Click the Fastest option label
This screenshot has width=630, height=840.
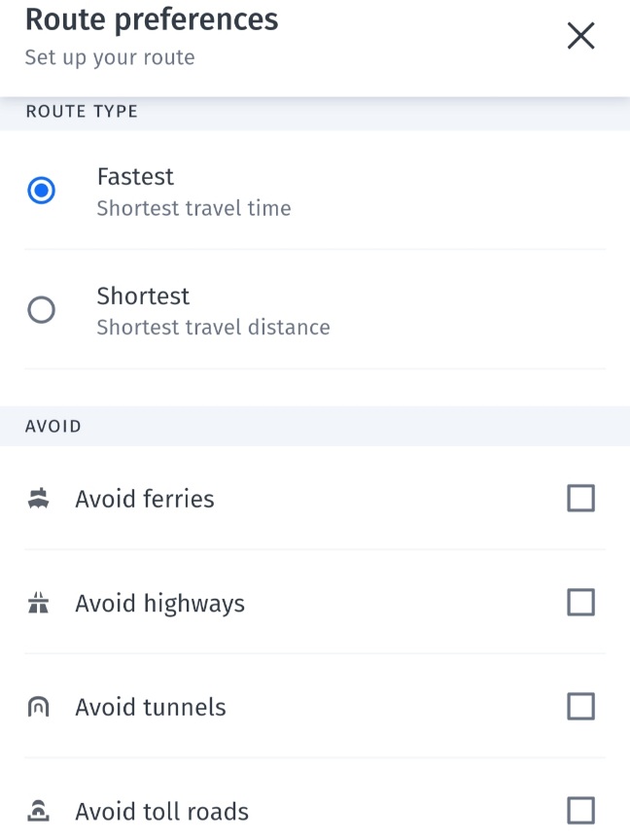(135, 177)
